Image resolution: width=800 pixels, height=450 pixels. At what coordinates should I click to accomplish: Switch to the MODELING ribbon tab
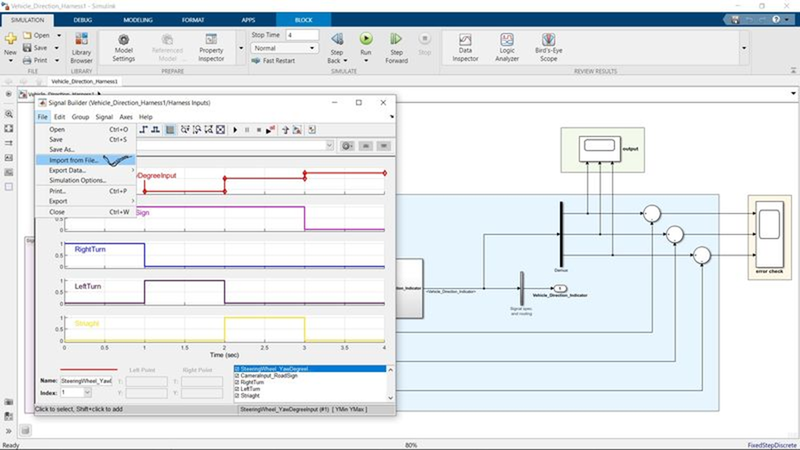pyautogui.click(x=138, y=20)
